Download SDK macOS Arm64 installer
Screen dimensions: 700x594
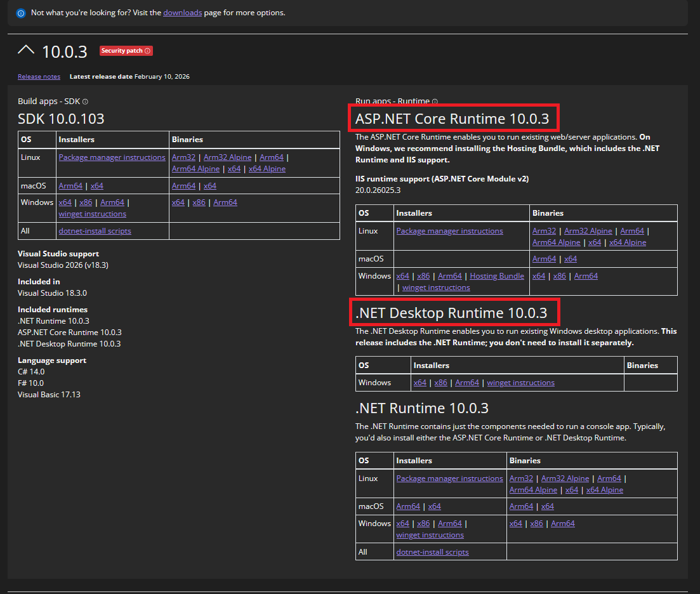(x=70, y=186)
